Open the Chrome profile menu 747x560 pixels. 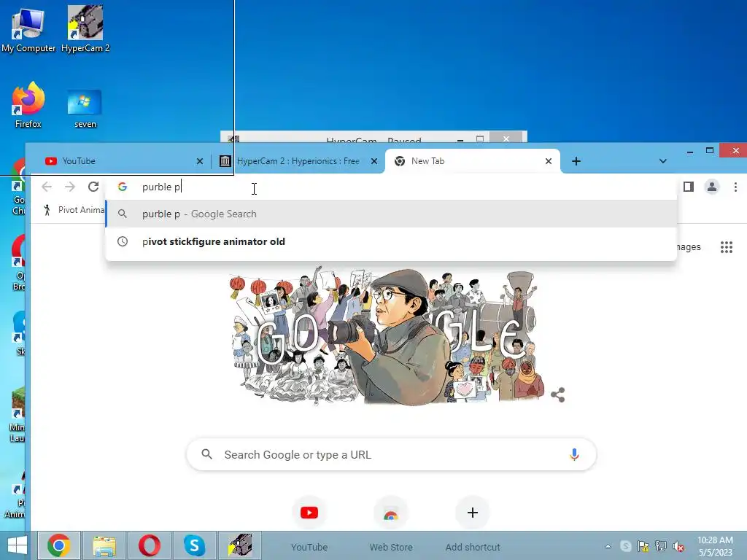712,187
